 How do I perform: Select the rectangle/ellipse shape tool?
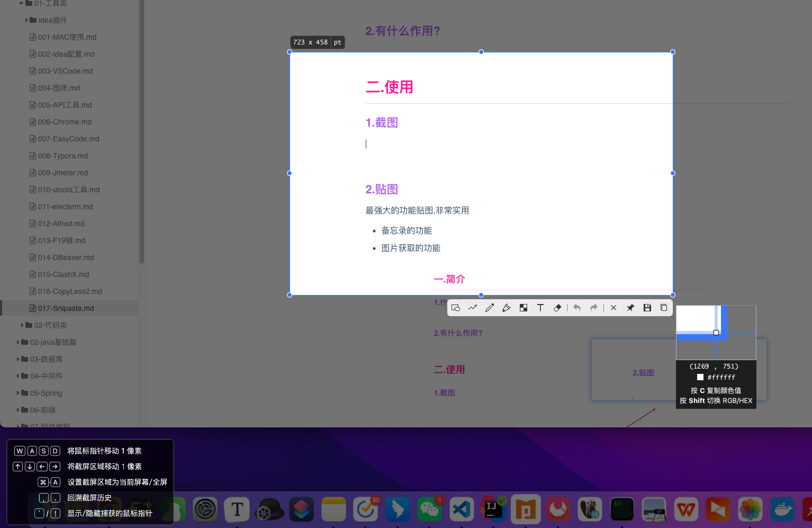(x=456, y=308)
